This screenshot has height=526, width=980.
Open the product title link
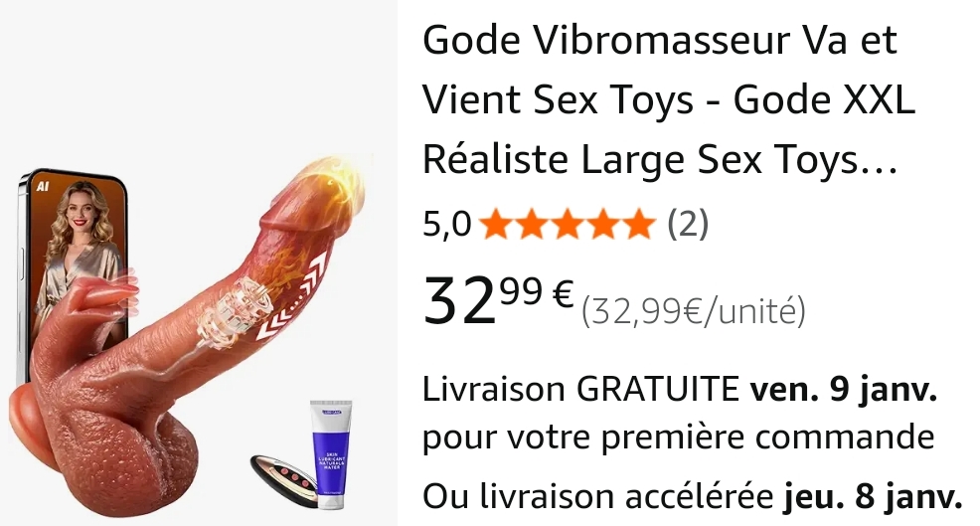(669, 99)
